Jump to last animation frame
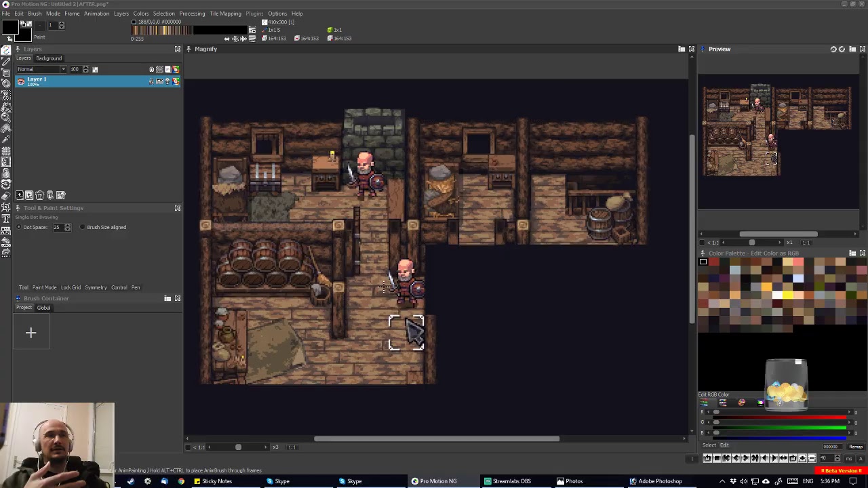The width and height of the screenshot is (868, 488). (755, 457)
